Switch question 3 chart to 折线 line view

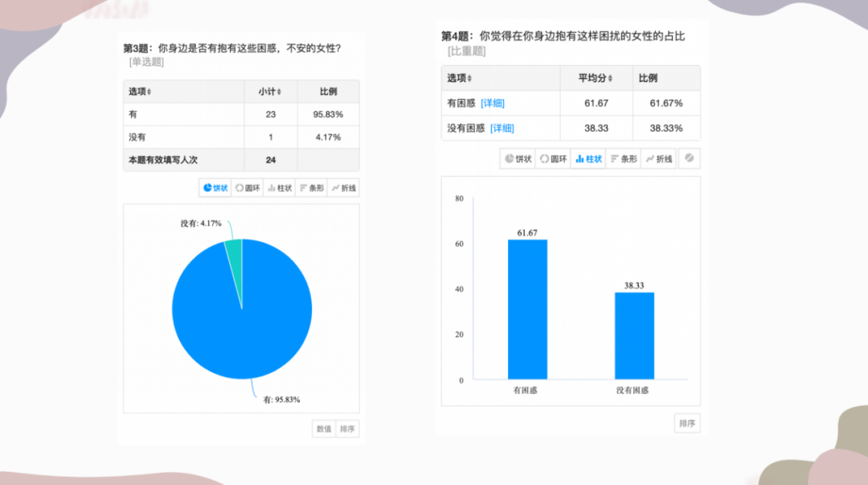click(x=344, y=188)
